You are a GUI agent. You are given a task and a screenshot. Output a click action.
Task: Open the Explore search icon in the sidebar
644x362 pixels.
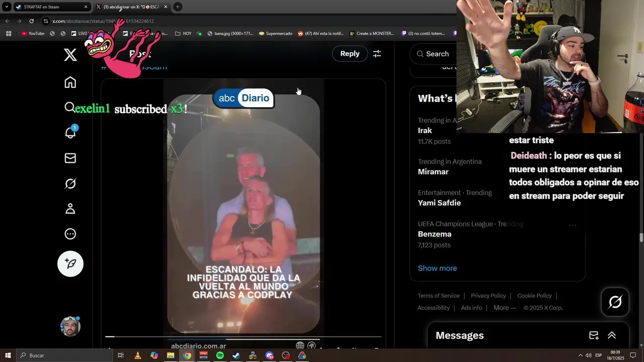pyautogui.click(x=70, y=108)
